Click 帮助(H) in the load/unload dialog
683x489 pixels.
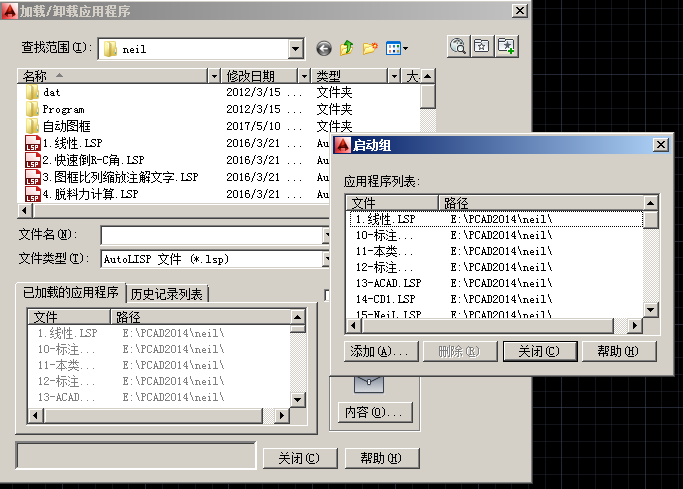coord(382,458)
